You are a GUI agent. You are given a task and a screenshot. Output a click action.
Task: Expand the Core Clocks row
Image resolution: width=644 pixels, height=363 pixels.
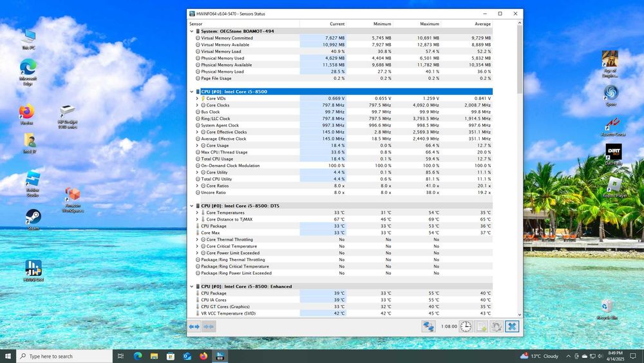tap(197, 105)
